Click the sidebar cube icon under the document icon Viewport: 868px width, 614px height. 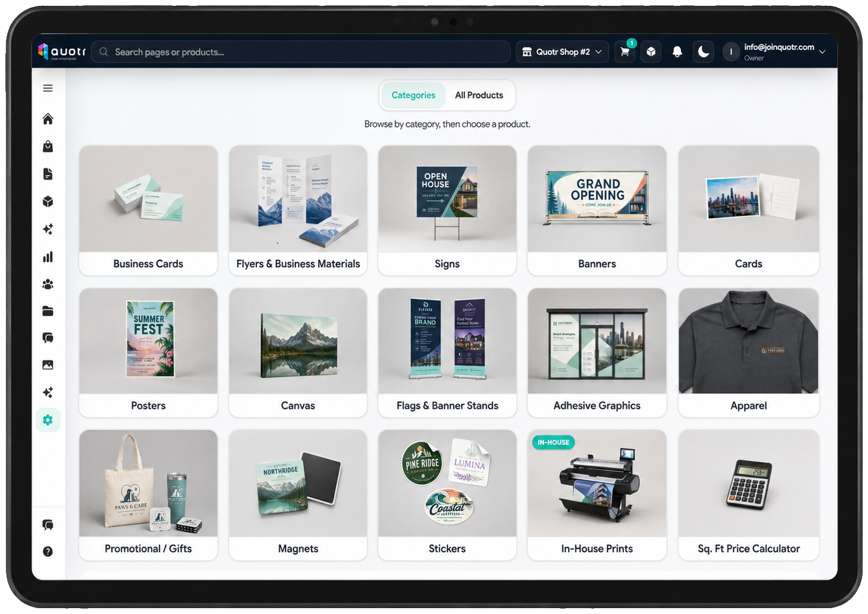click(x=47, y=201)
